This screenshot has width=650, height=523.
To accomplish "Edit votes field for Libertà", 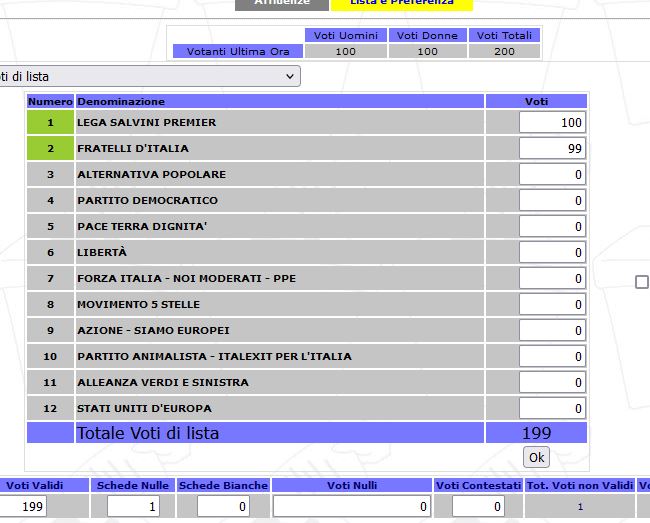I will tap(552, 252).
